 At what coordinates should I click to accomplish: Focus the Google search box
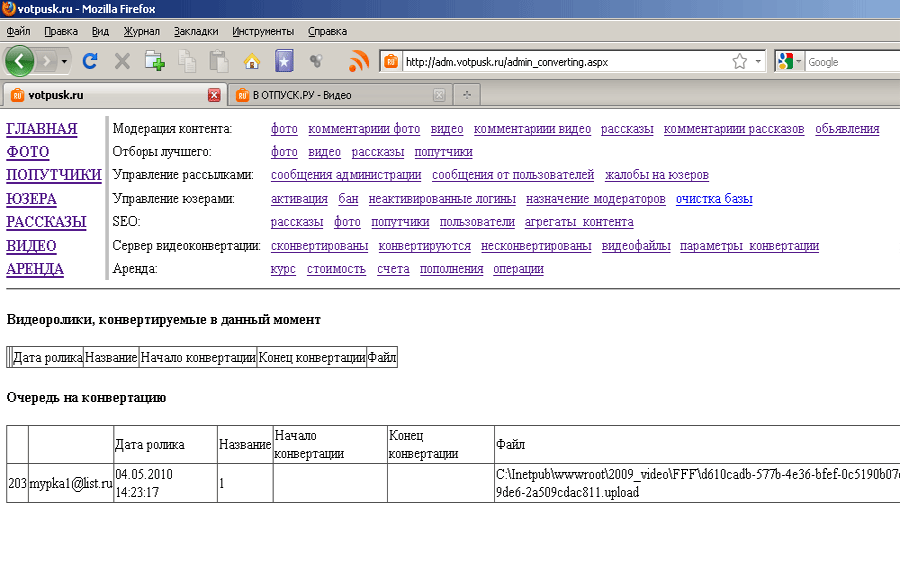(852, 62)
